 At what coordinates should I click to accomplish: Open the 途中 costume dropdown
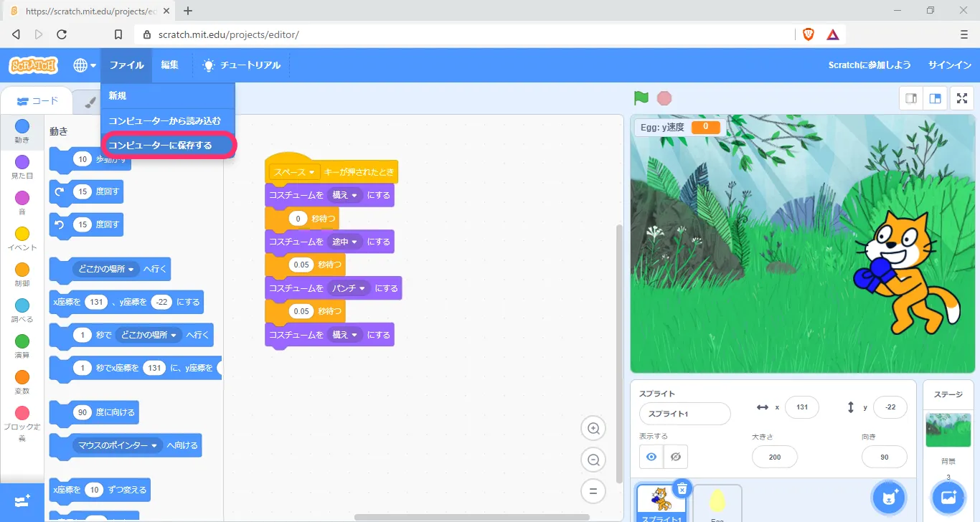coord(344,242)
